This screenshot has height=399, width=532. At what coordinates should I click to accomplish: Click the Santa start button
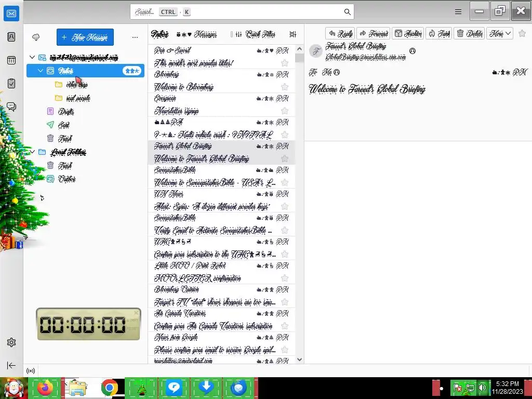[14, 388]
